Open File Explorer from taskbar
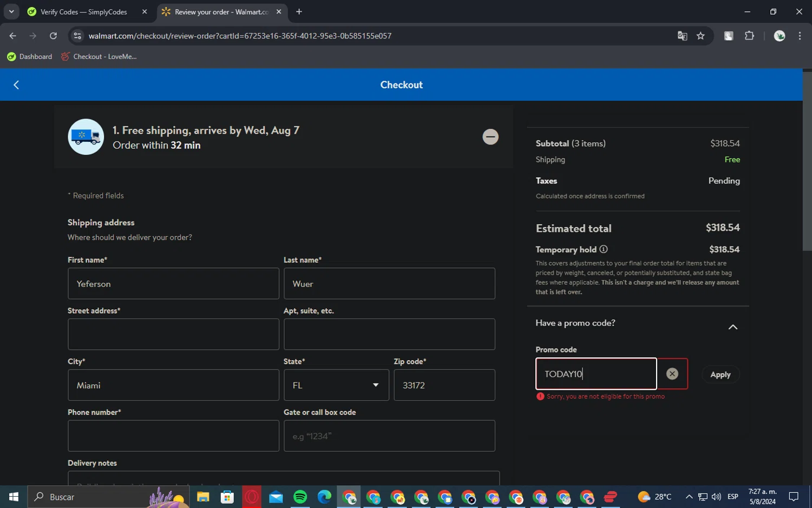 coord(203,497)
